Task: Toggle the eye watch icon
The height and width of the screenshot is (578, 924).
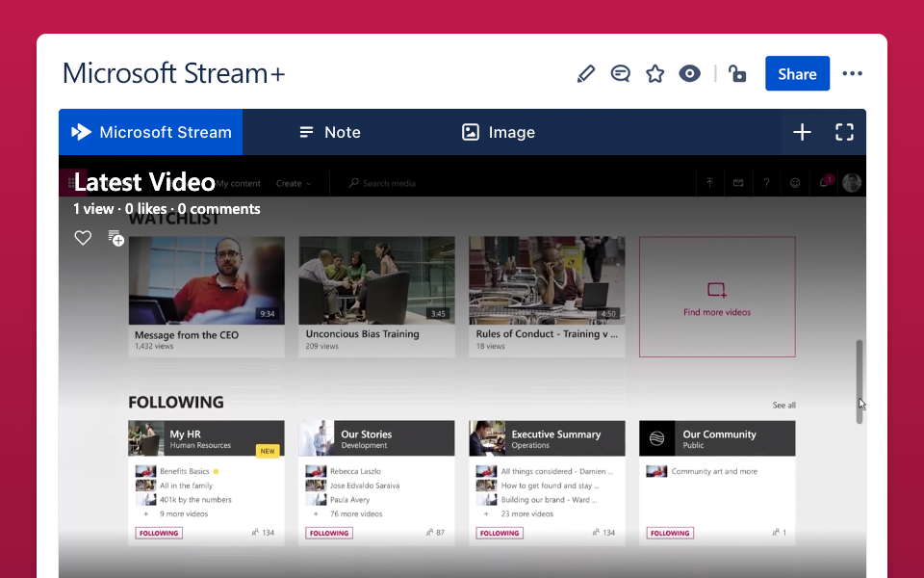Action: pos(689,74)
